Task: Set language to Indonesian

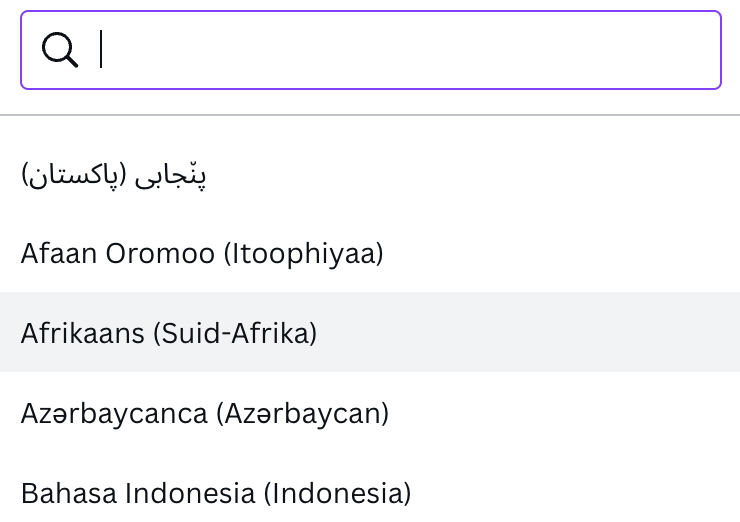Action: (370, 492)
